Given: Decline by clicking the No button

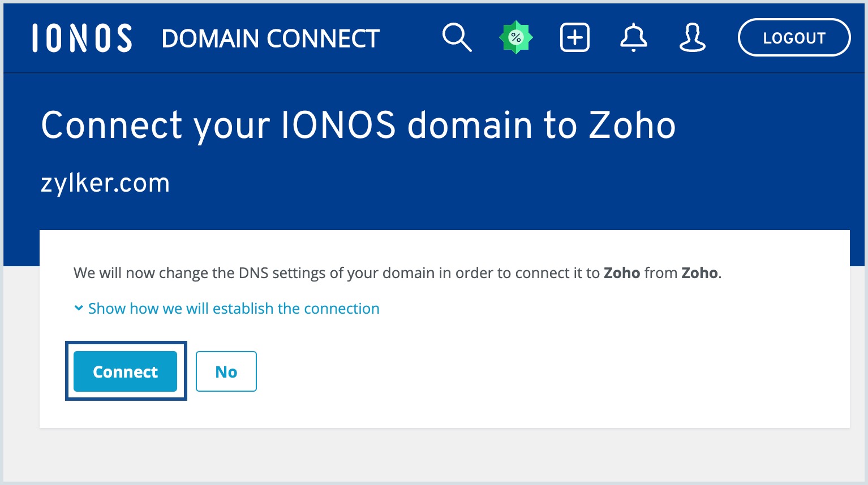Looking at the screenshot, I should click(x=226, y=371).
